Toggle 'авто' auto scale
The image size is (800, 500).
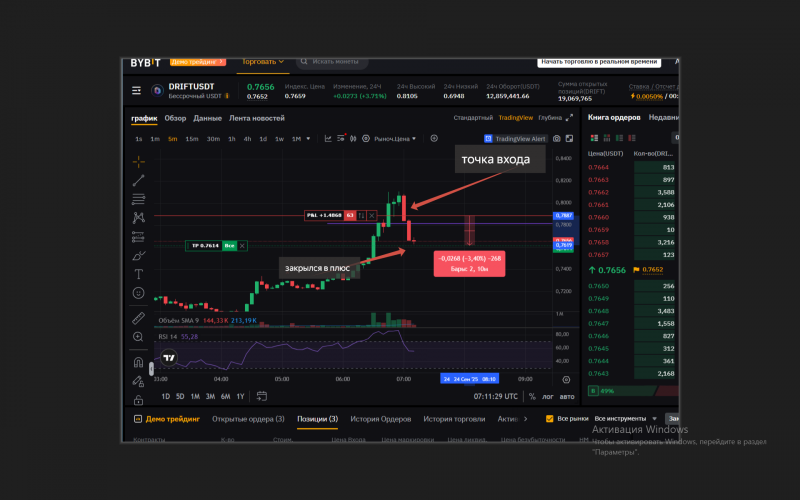click(x=567, y=396)
